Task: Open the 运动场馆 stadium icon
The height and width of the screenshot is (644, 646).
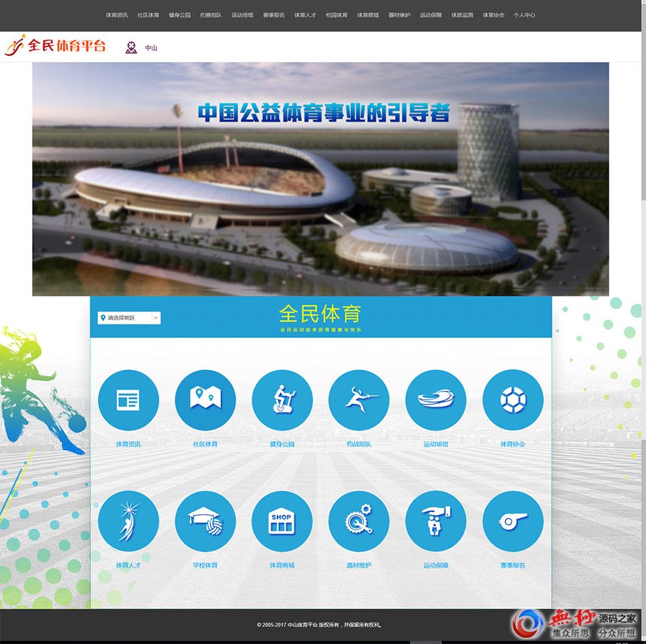Action: coord(436,401)
